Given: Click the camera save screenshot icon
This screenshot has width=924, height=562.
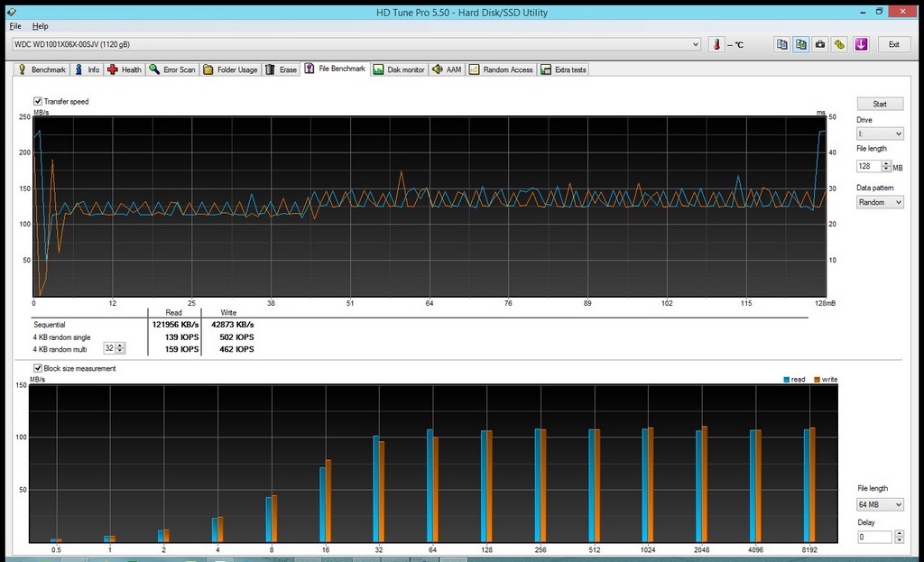Looking at the screenshot, I should (x=820, y=44).
